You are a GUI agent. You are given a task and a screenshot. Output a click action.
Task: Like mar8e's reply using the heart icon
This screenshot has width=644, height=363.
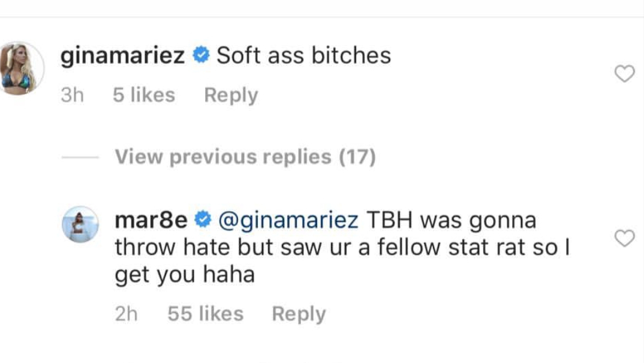pyautogui.click(x=625, y=238)
